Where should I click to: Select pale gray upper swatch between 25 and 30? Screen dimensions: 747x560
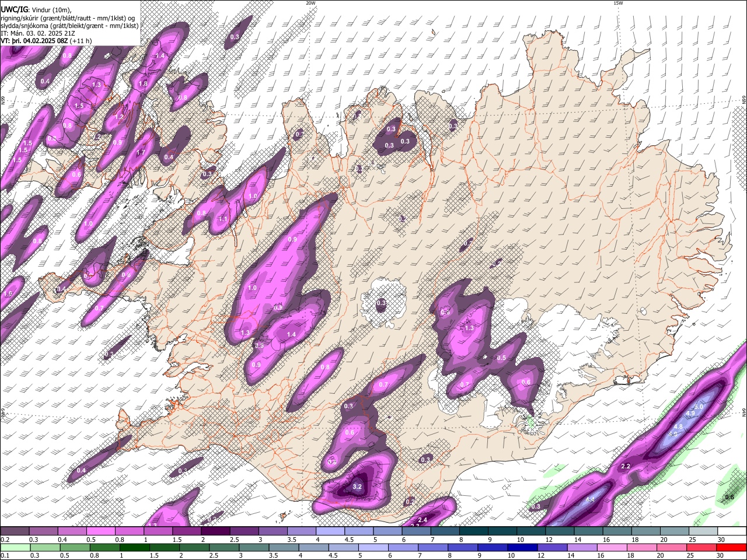(x=704, y=531)
